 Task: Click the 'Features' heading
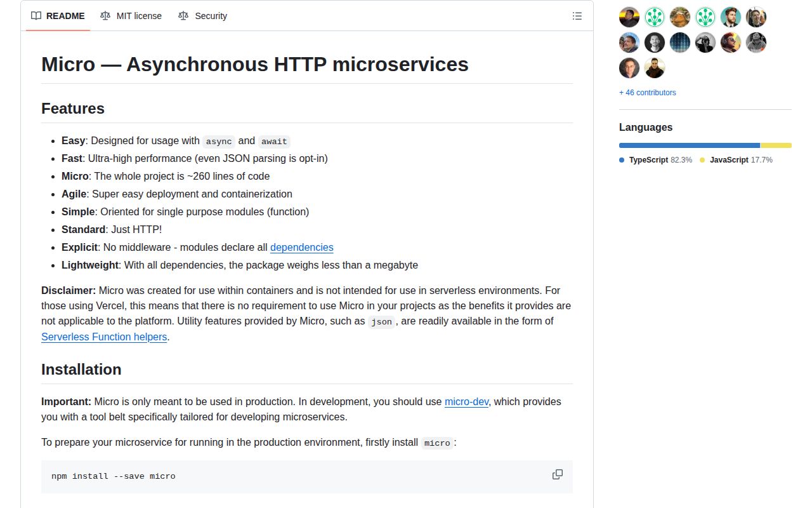pyautogui.click(x=73, y=109)
